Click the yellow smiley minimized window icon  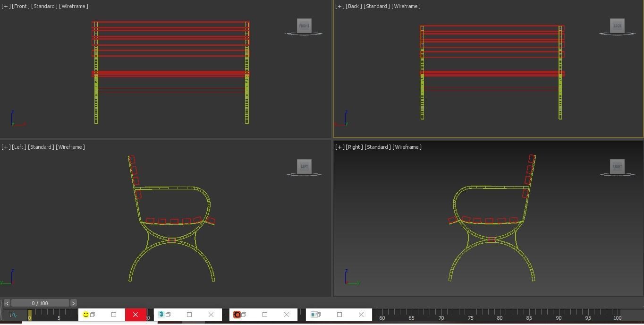pyautogui.click(x=86, y=315)
